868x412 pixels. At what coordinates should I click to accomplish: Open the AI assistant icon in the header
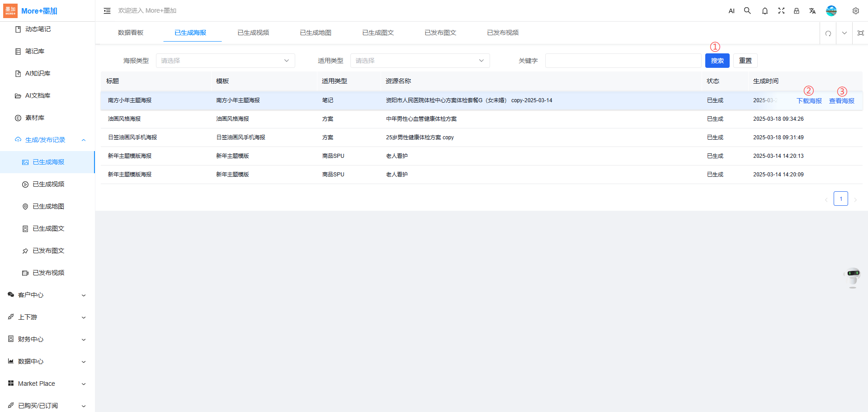click(731, 11)
